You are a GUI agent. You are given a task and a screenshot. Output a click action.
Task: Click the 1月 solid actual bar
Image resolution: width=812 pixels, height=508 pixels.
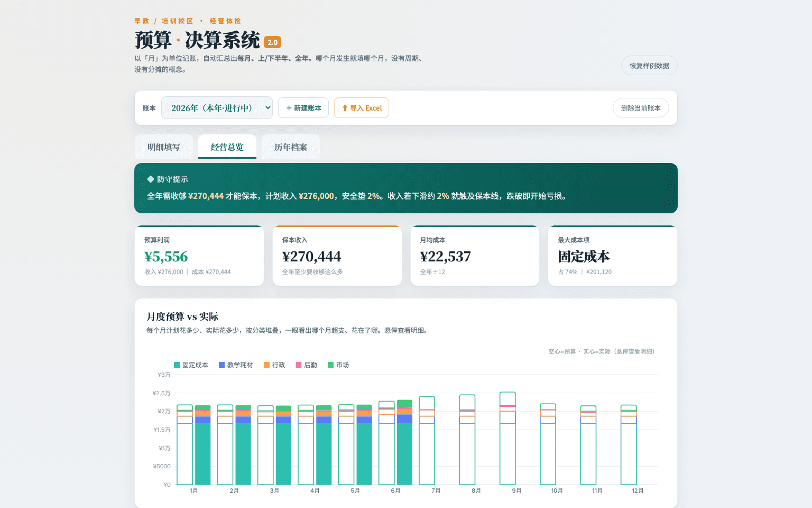point(203,445)
